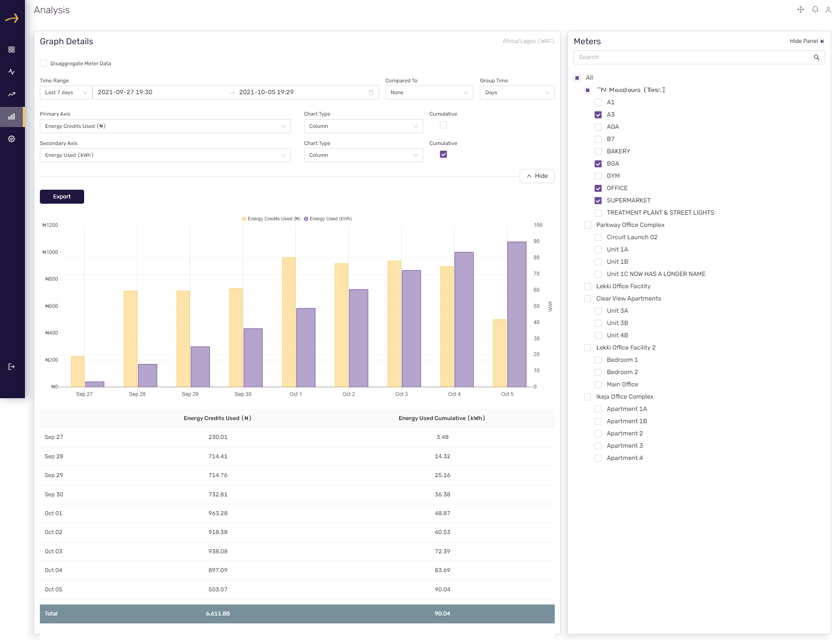Screen dimensions: 840x640
Task: Click the 963.28 value for Oct 01
Action: [218, 513]
